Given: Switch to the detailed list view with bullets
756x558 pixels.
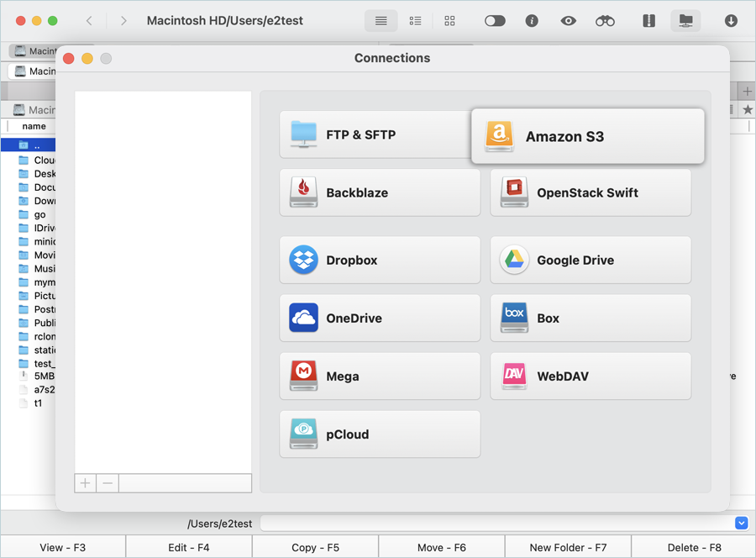Looking at the screenshot, I should click(x=415, y=21).
